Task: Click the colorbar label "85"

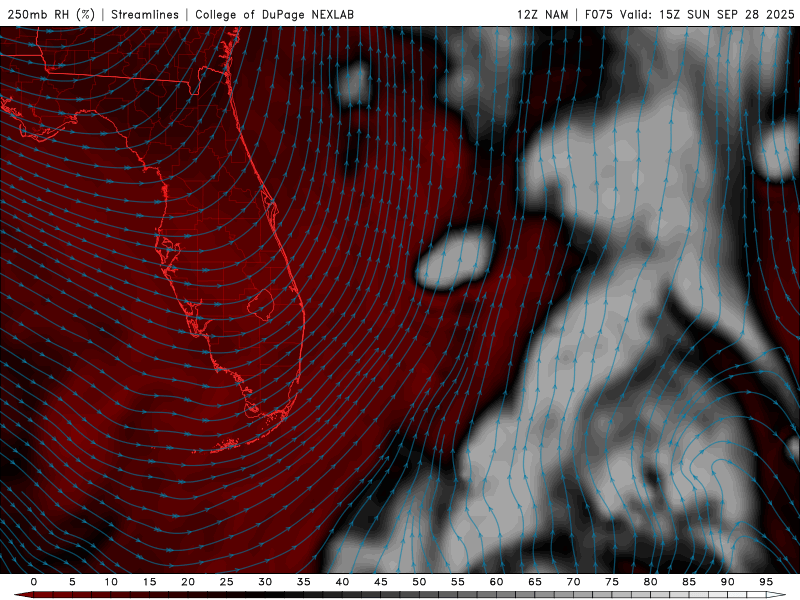Action: [689, 582]
